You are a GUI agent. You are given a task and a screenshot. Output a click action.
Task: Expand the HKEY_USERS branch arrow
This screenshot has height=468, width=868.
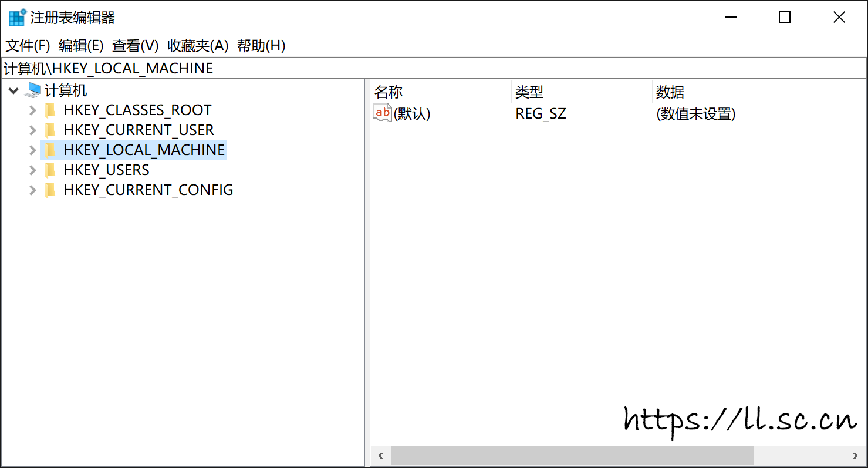pyautogui.click(x=33, y=170)
